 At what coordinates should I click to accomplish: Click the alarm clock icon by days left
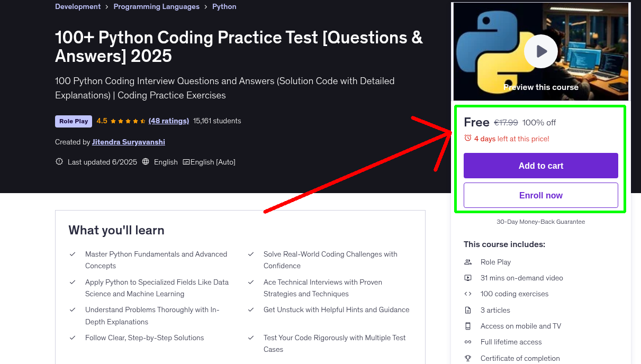(x=467, y=138)
